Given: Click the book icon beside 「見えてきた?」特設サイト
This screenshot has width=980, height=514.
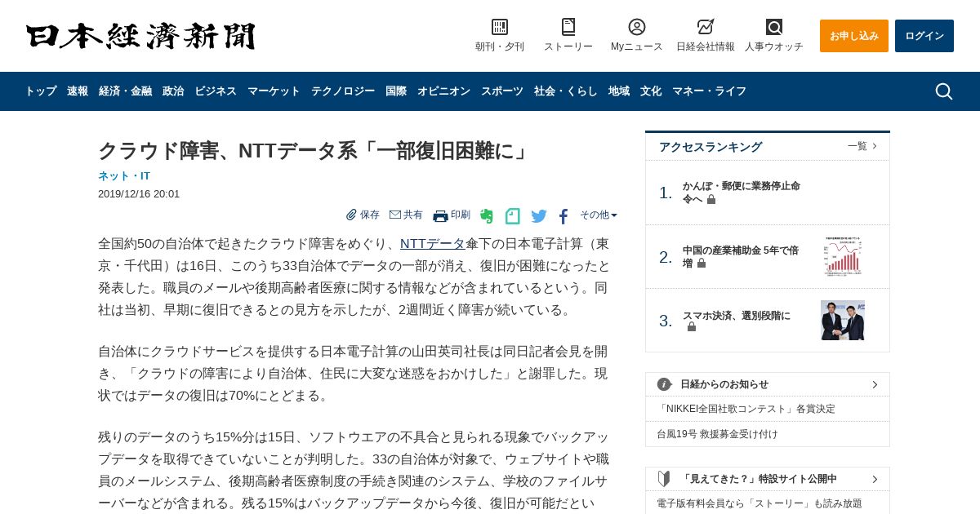Looking at the screenshot, I should (x=665, y=479).
